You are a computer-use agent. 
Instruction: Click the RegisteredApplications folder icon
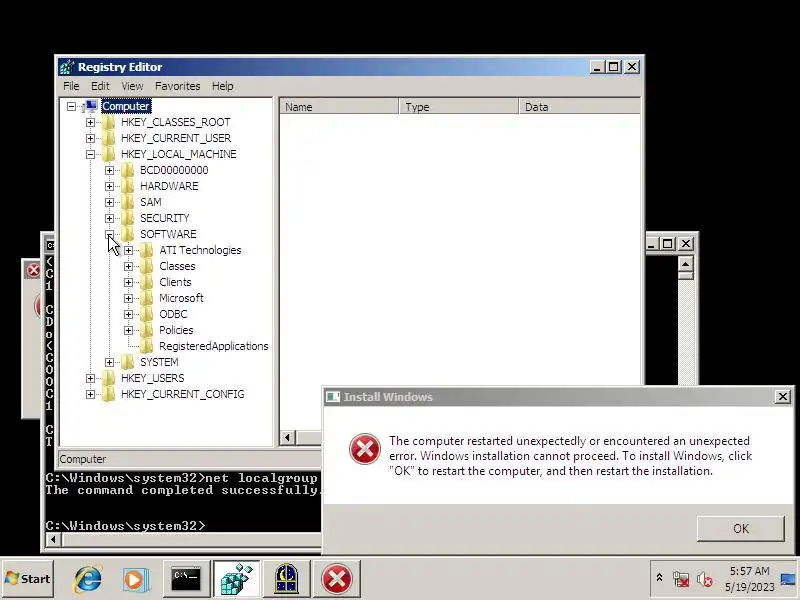(146, 346)
